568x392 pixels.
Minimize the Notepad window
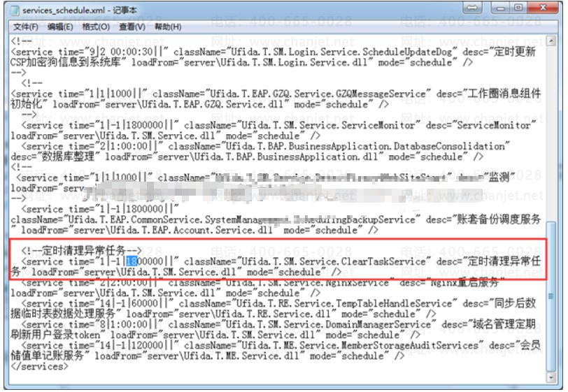(501, 8)
